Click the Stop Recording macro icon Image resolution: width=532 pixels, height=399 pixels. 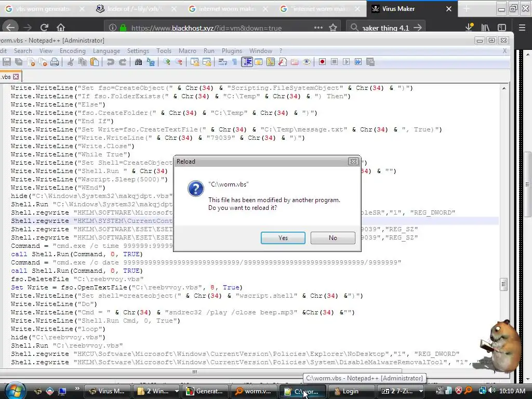(334, 62)
